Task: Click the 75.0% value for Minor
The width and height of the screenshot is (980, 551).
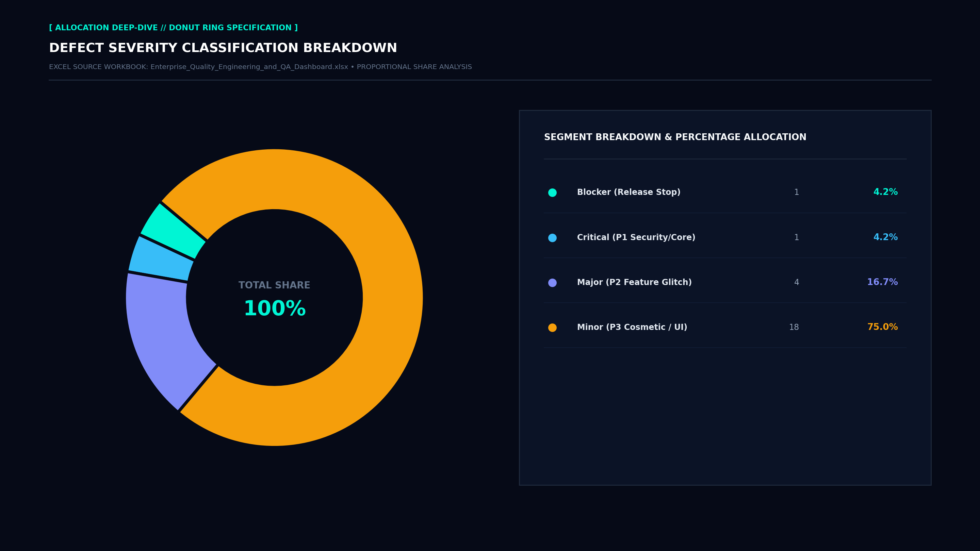Action: point(882,327)
